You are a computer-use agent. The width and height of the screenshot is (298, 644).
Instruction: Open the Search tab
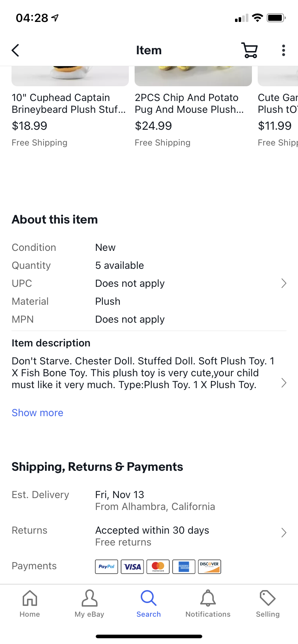point(149,604)
